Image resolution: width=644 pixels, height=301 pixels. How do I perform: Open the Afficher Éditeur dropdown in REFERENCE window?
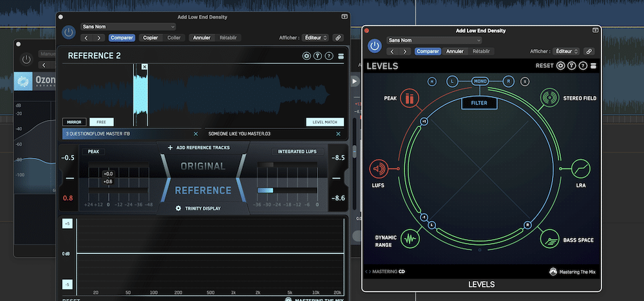tap(315, 38)
